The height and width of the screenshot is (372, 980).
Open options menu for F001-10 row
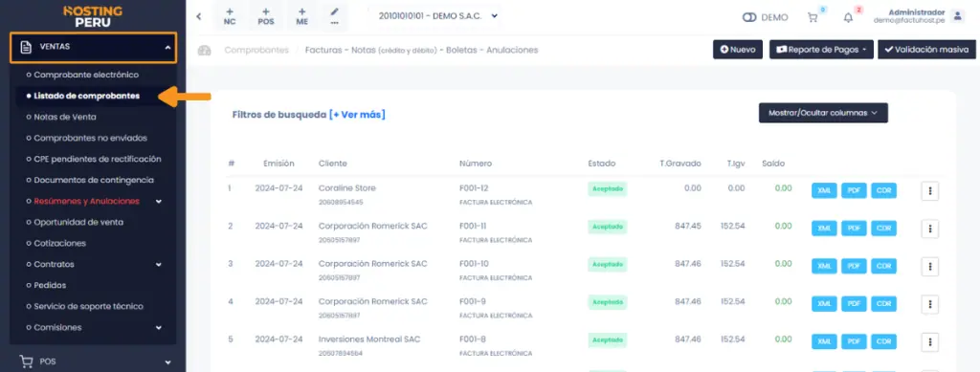tap(930, 267)
